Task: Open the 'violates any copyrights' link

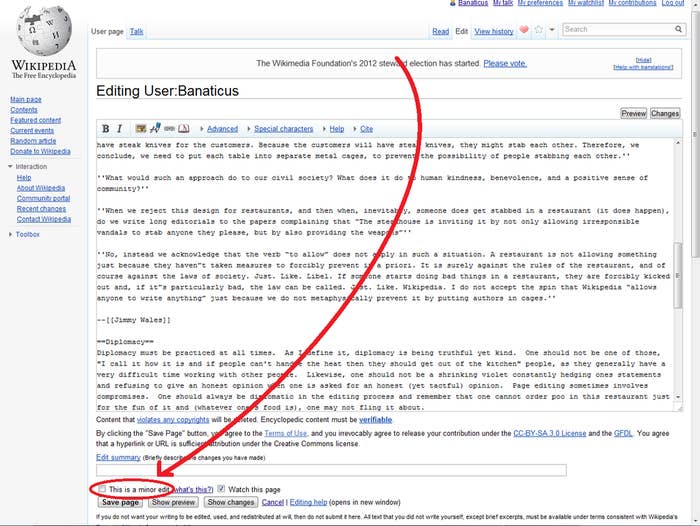Action: pyautogui.click(x=173, y=420)
